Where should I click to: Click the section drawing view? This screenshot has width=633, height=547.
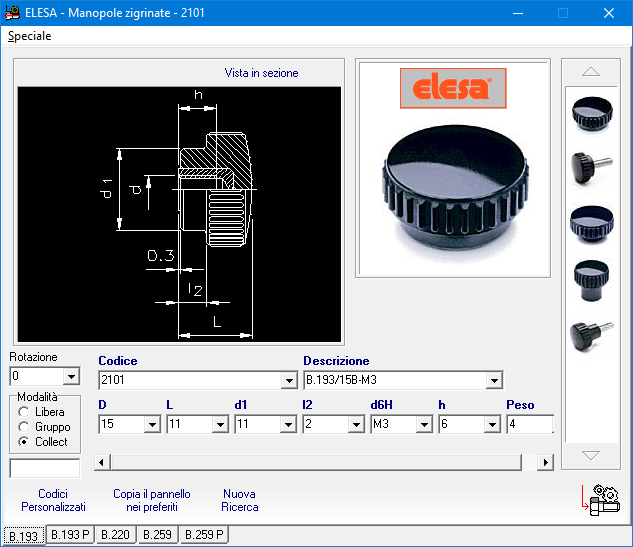coord(179,214)
